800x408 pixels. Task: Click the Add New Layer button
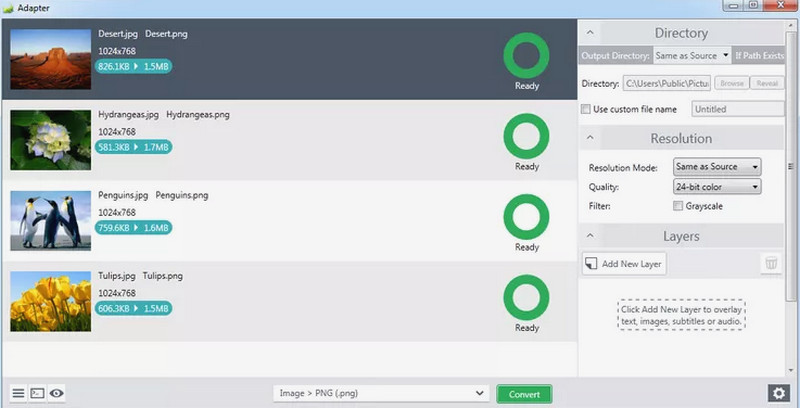pyautogui.click(x=624, y=264)
